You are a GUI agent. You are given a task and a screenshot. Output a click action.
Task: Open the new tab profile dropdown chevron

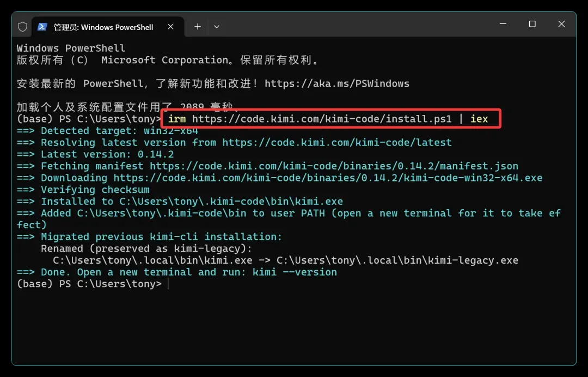click(216, 27)
